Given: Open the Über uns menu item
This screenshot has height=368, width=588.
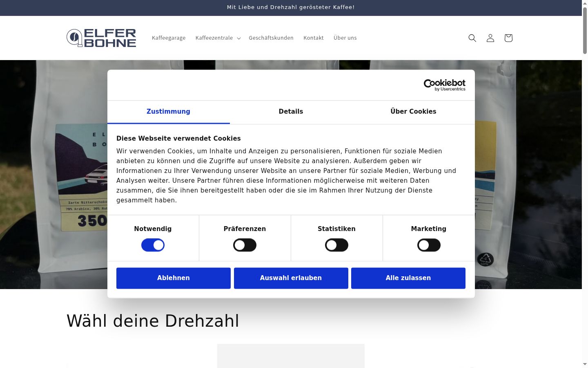Looking at the screenshot, I should (345, 38).
